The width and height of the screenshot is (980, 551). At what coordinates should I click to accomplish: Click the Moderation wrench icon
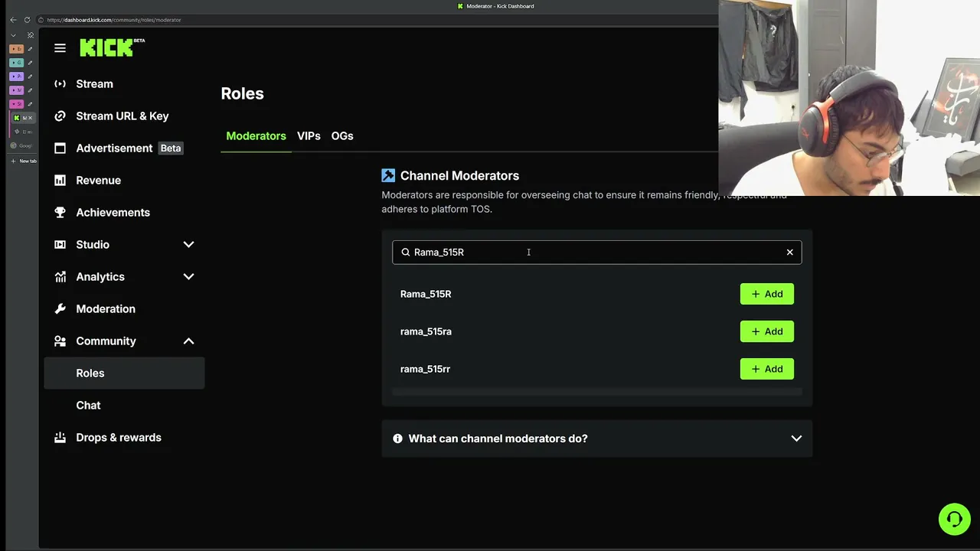[60, 309]
